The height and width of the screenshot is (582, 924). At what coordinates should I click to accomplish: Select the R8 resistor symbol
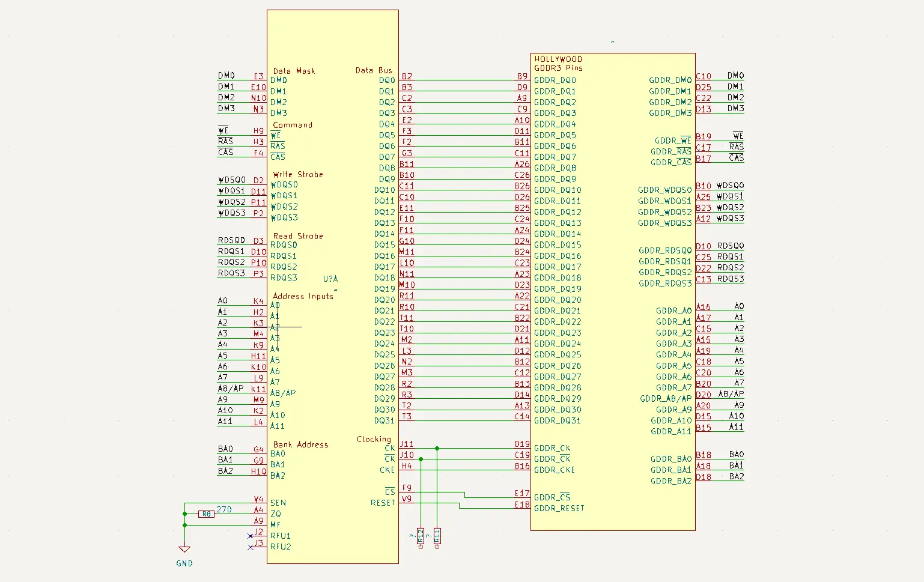(206, 514)
